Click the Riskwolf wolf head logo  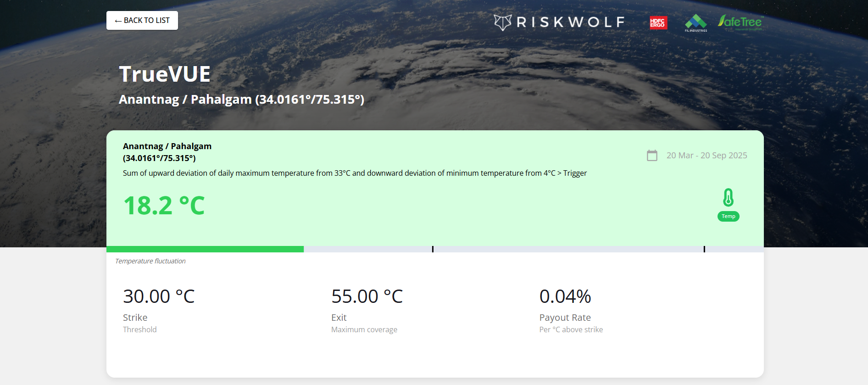502,22
